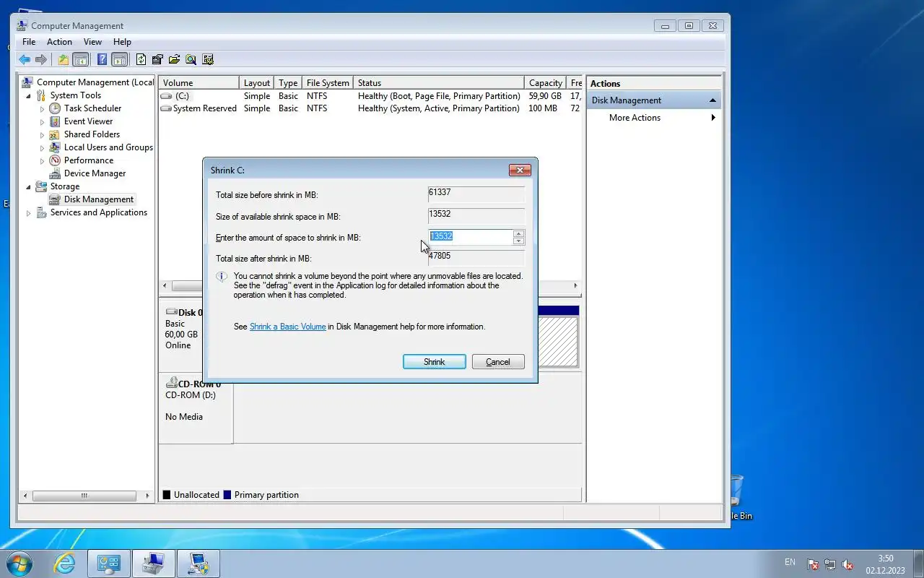The width and height of the screenshot is (924, 578).
Task: Sort by the Volume column header
Action: [x=199, y=83]
